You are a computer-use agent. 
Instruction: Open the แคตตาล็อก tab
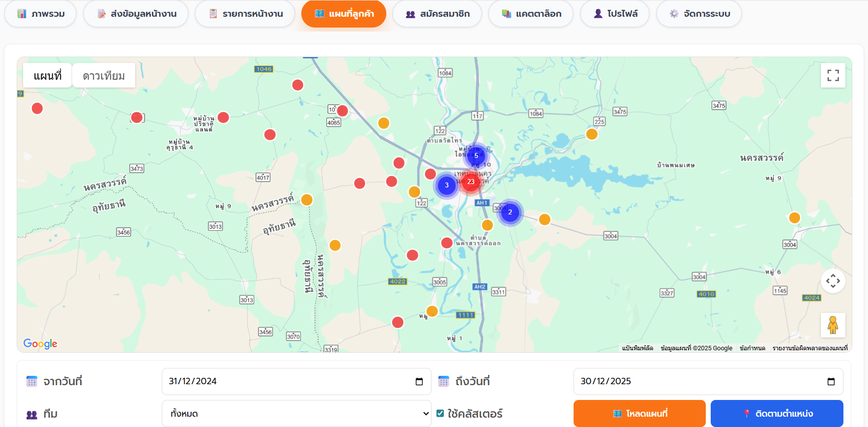point(531,14)
